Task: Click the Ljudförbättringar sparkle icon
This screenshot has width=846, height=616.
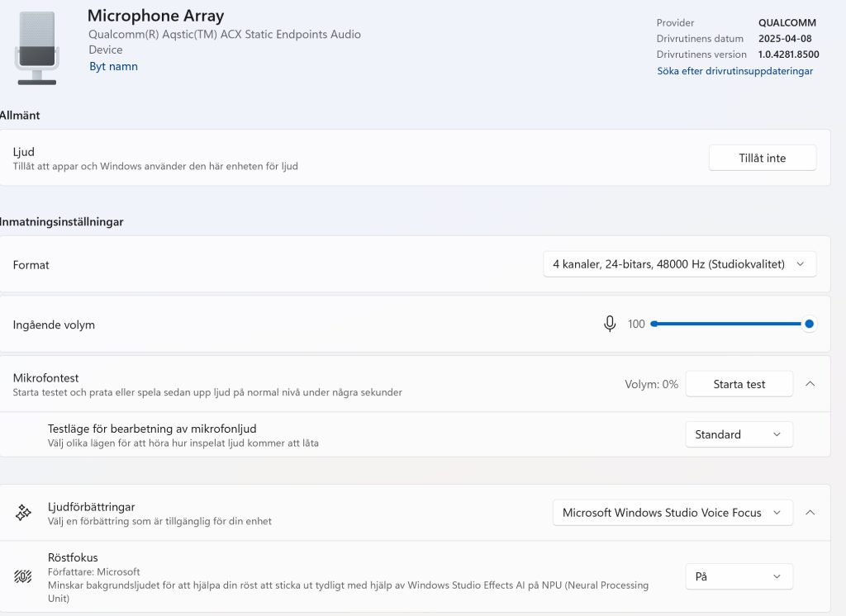Action: coord(23,513)
